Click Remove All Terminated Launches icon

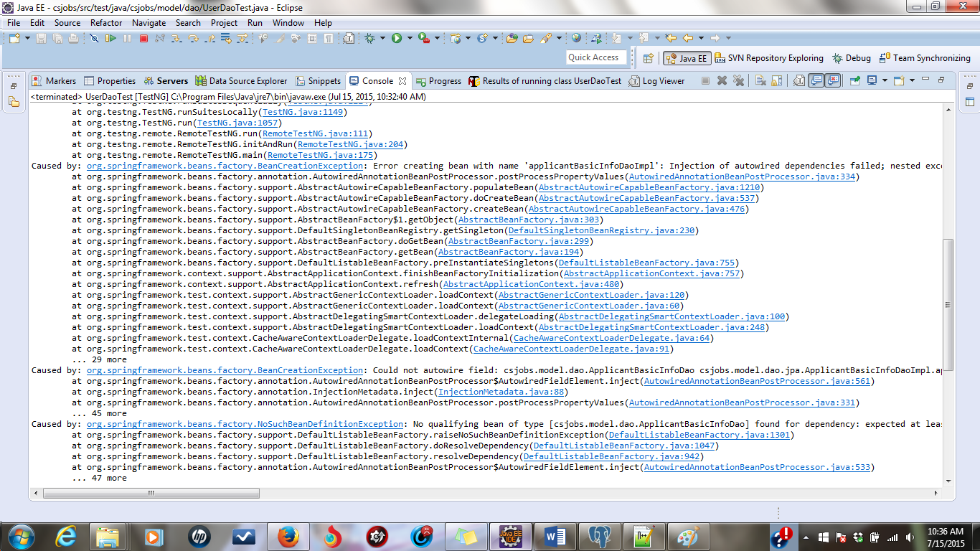[738, 81]
